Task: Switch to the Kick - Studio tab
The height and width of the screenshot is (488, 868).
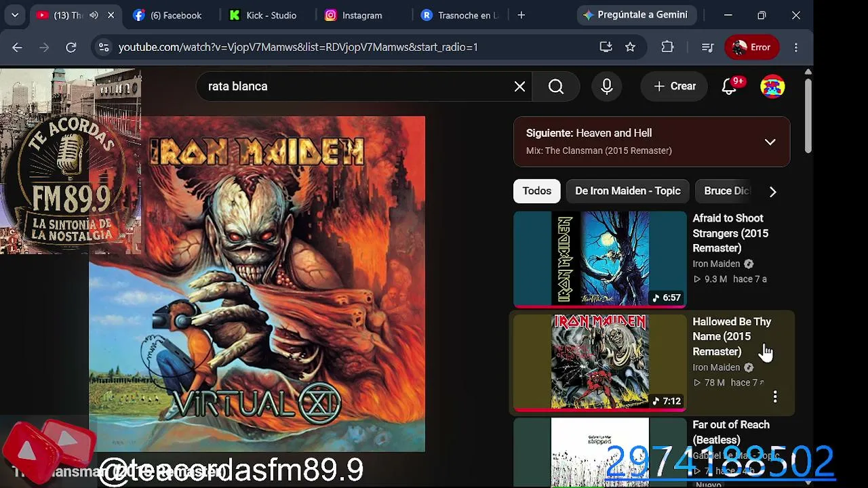Action: (265, 15)
